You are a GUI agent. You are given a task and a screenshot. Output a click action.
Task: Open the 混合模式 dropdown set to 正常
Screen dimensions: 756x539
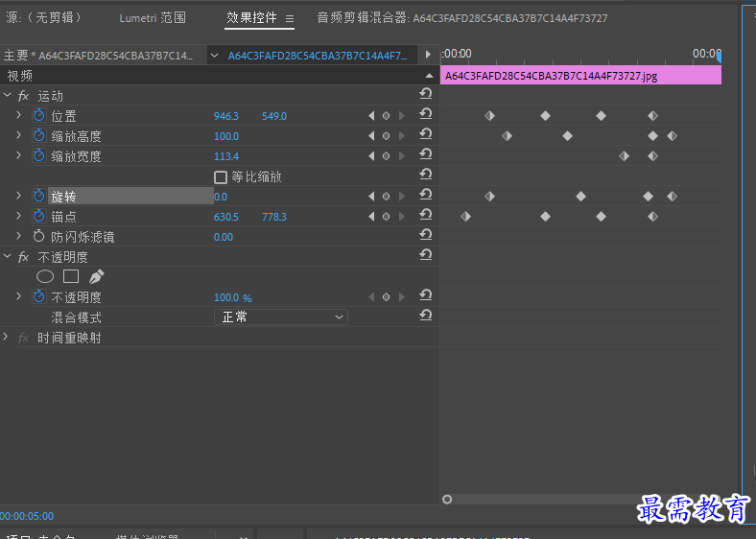pyautogui.click(x=281, y=317)
